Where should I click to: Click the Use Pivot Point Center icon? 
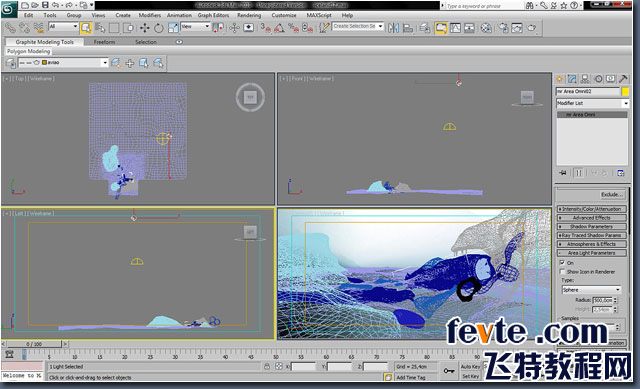coord(218,28)
